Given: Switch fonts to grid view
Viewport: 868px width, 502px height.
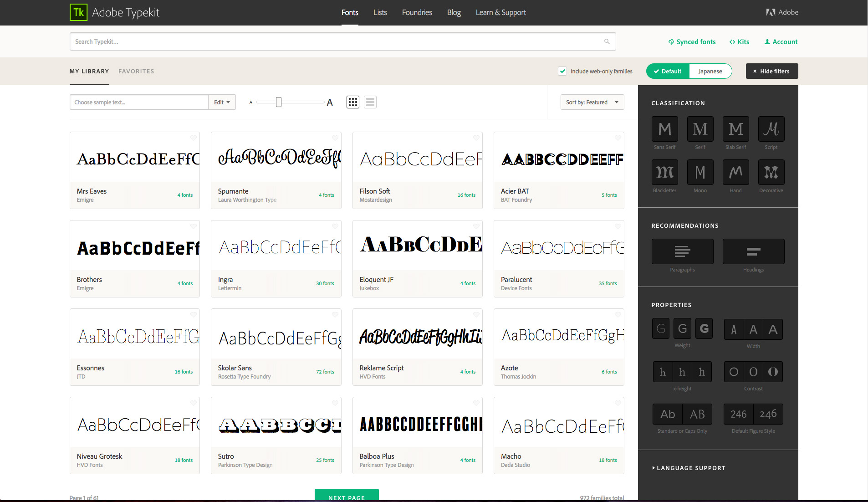Looking at the screenshot, I should pos(352,102).
